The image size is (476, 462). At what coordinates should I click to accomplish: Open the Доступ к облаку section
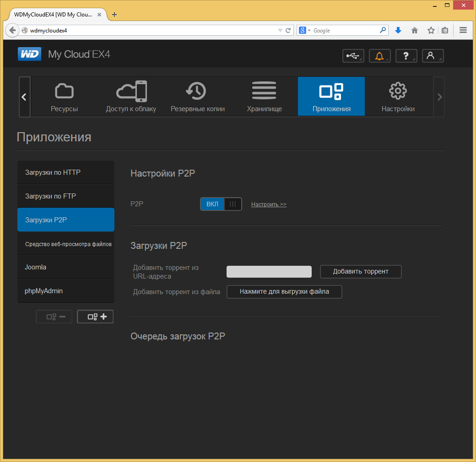[x=131, y=97]
